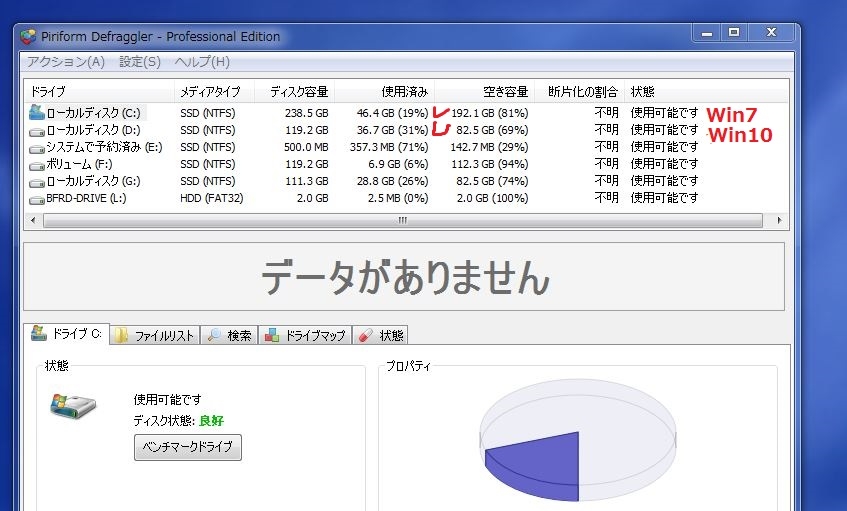Click the 238.5 GB capacity cell
The width and height of the screenshot is (847, 511).
click(x=306, y=113)
